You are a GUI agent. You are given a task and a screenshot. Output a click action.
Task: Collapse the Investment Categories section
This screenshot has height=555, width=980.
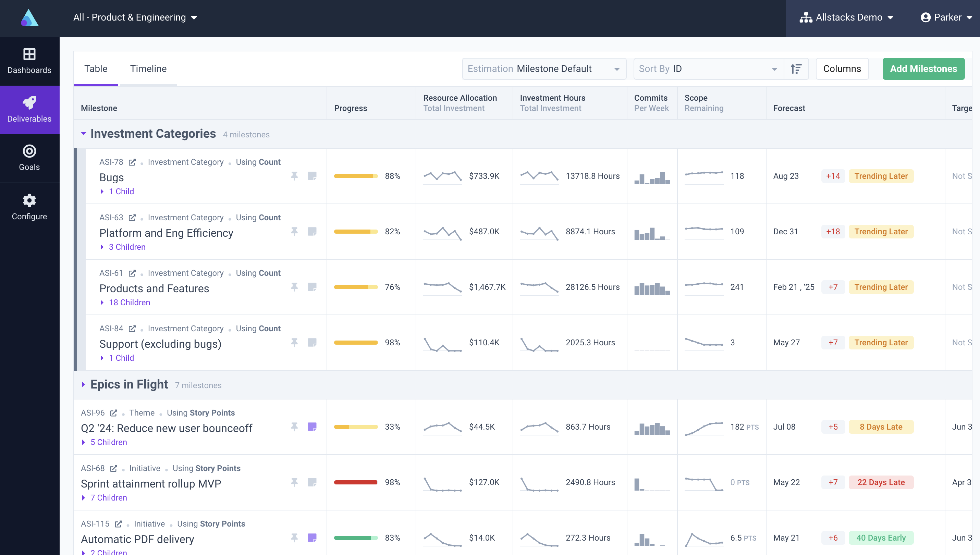coord(84,134)
